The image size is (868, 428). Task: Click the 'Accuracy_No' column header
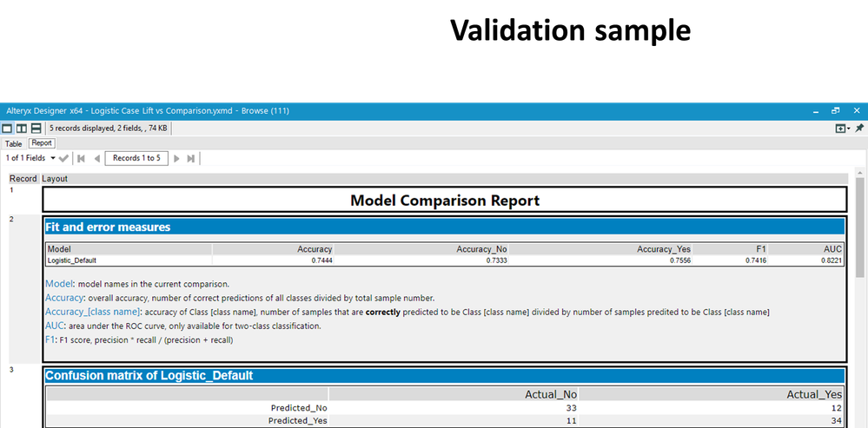coord(481,249)
